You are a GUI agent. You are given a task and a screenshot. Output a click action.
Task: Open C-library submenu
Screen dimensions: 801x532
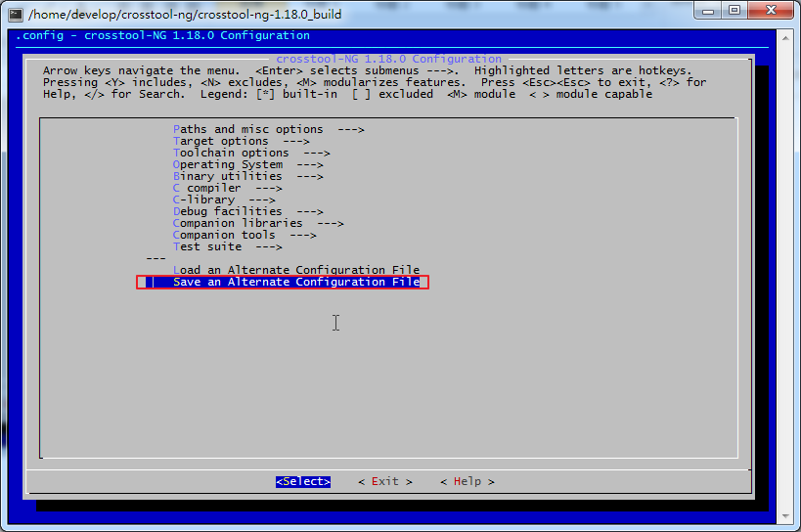click(224, 199)
